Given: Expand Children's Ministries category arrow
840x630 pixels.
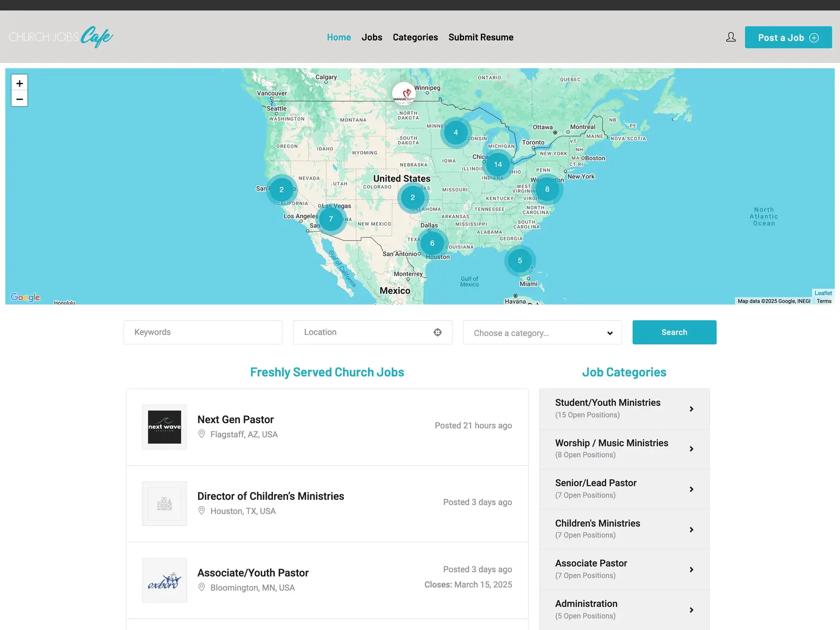Looking at the screenshot, I should click(691, 530).
